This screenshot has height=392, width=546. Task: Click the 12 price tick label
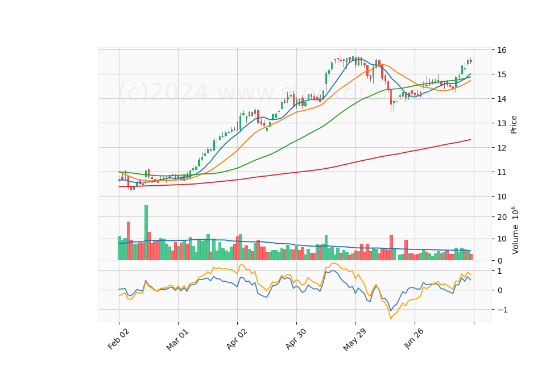click(x=502, y=148)
